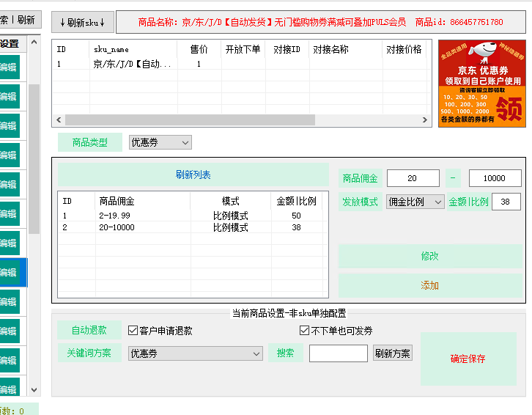Click the sku_name column header

(x=133, y=50)
